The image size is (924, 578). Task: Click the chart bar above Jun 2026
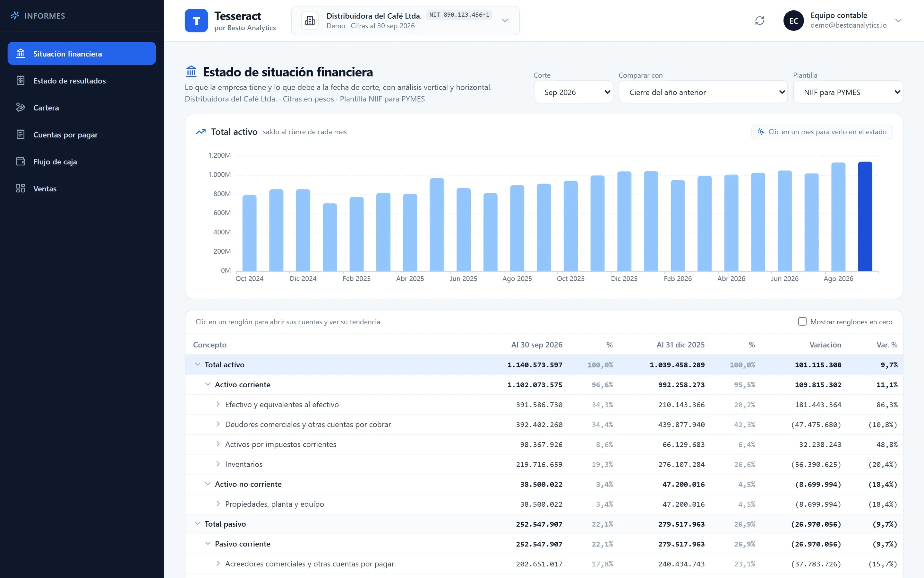785,221
